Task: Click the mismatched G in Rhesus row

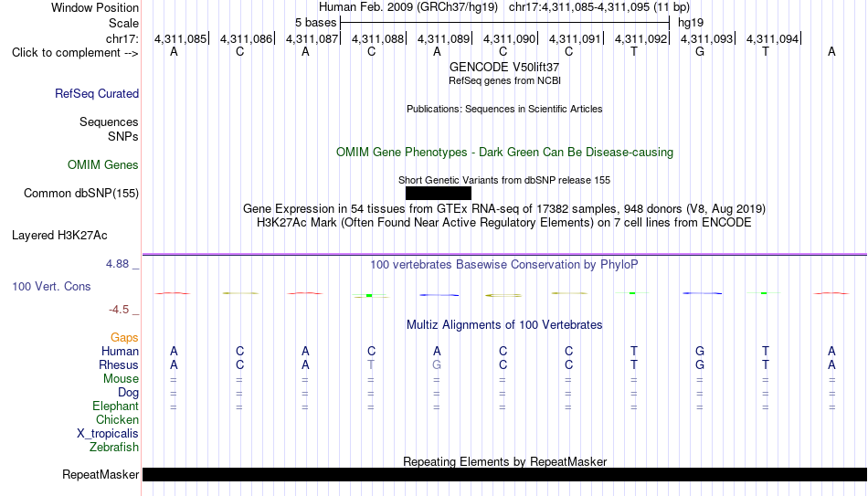Action: tap(437, 365)
